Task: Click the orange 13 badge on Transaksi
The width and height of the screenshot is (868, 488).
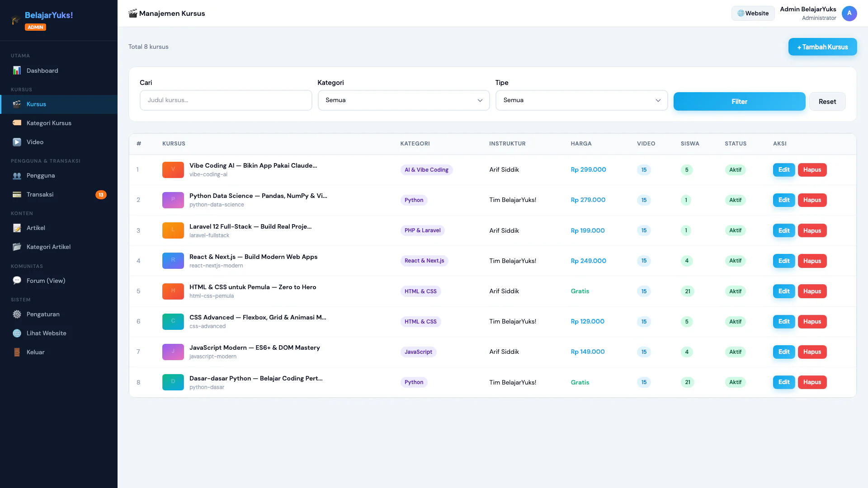Action: 101,195
